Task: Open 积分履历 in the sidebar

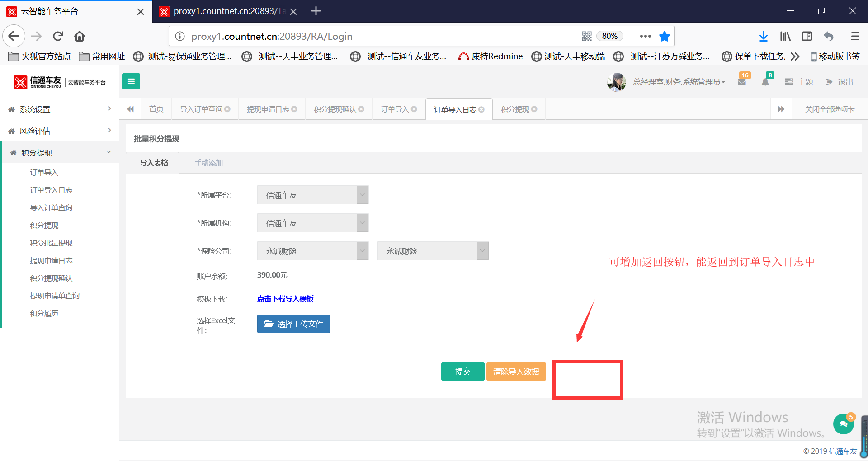Action: [44, 313]
